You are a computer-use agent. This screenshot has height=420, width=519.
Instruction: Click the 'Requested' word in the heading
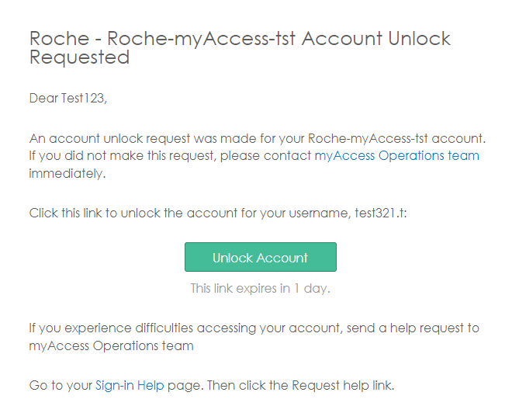pyautogui.click(x=79, y=57)
